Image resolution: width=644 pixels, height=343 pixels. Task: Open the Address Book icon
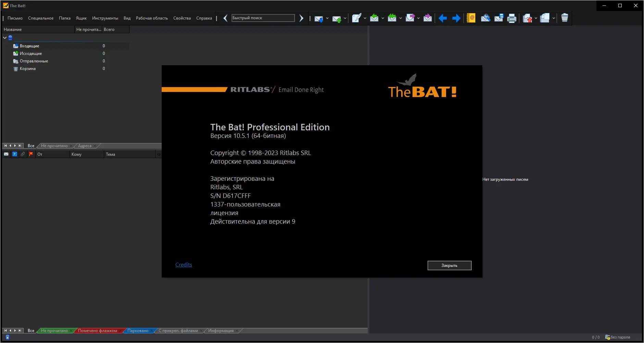tap(471, 18)
